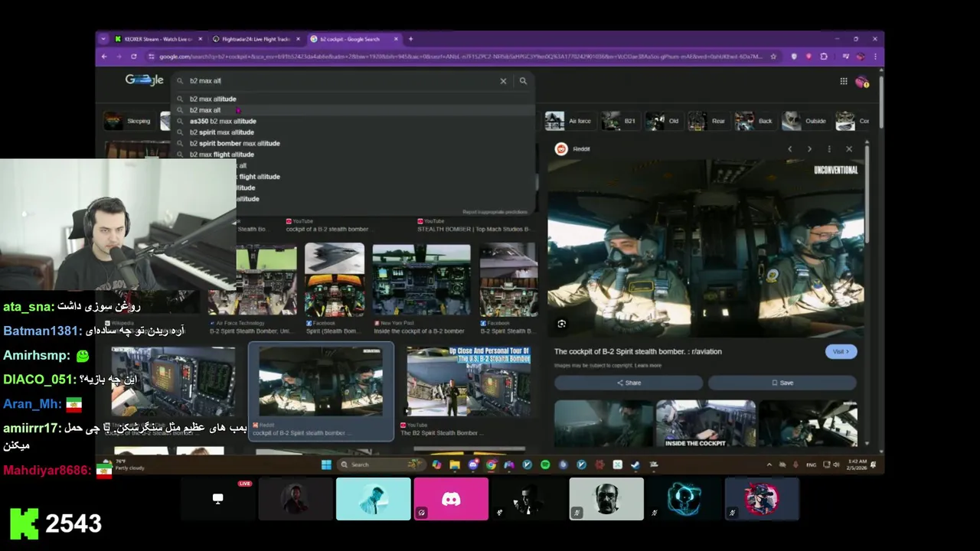The width and height of the screenshot is (980, 551).
Task: Click the Share button in preview
Action: coord(629,383)
